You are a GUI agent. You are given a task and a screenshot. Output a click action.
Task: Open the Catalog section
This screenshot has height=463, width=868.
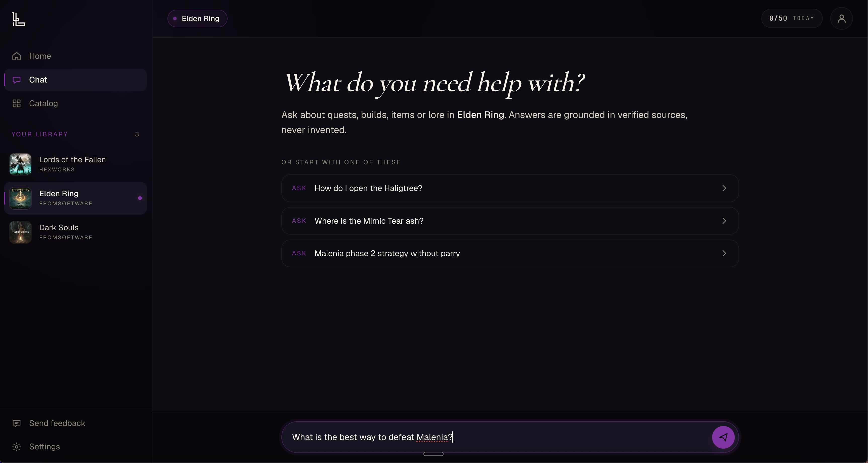(75, 103)
